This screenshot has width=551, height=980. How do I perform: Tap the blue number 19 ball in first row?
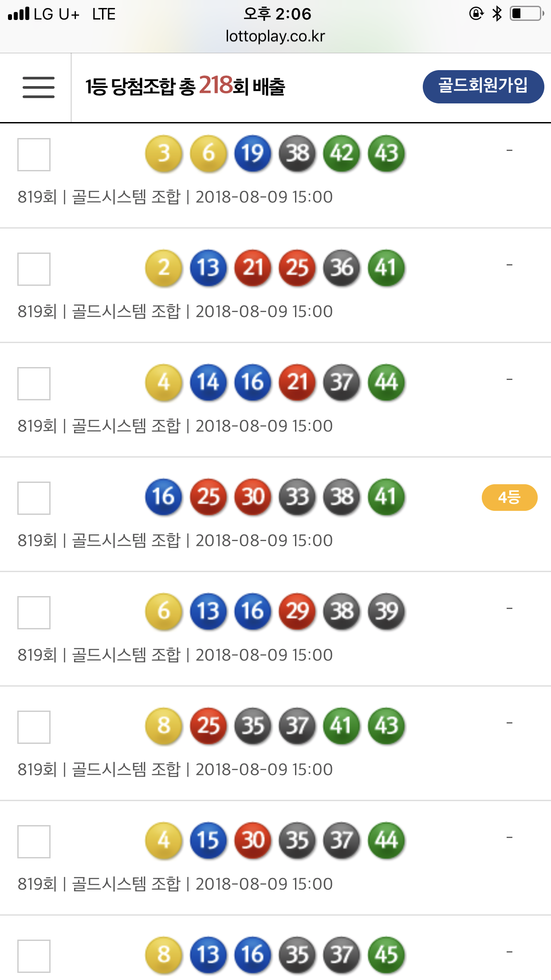pyautogui.click(x=252, y=154)
